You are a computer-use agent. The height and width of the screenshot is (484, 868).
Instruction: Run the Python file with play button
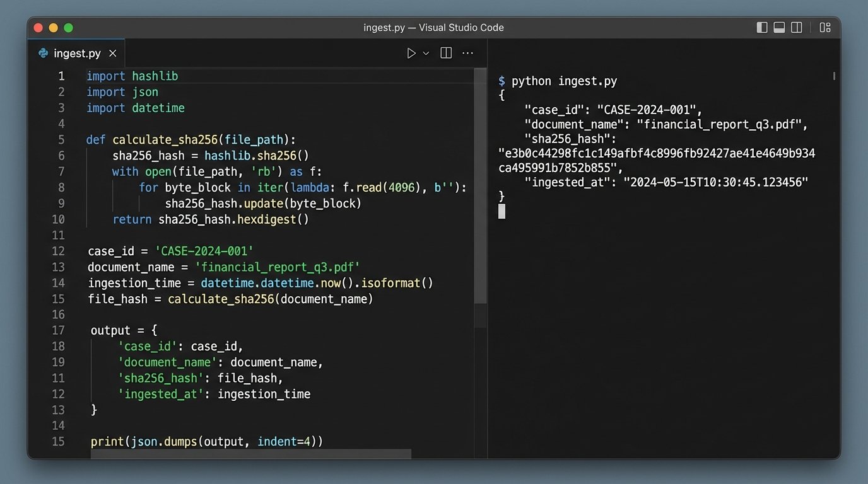click(411, 54)
